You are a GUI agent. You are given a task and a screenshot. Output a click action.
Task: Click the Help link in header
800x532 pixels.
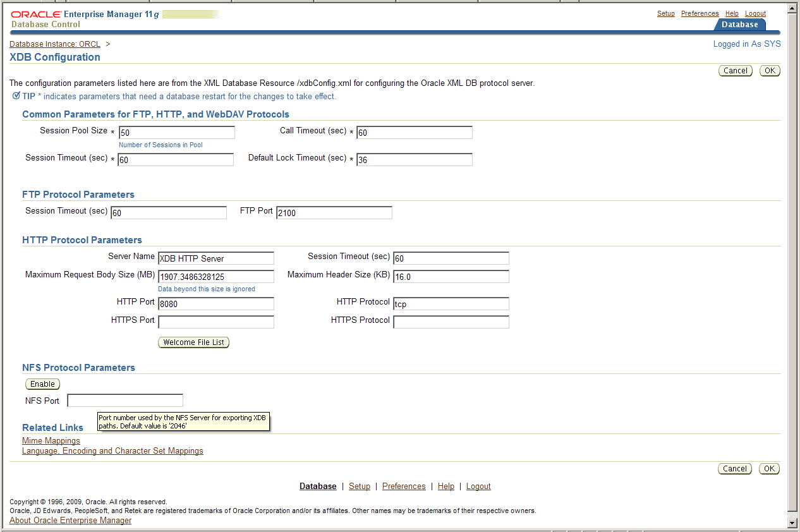732,13
